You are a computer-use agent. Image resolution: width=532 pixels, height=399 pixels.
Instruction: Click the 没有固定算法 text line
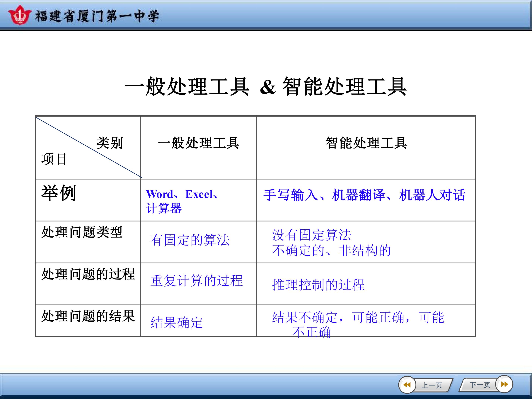(311, 235)
